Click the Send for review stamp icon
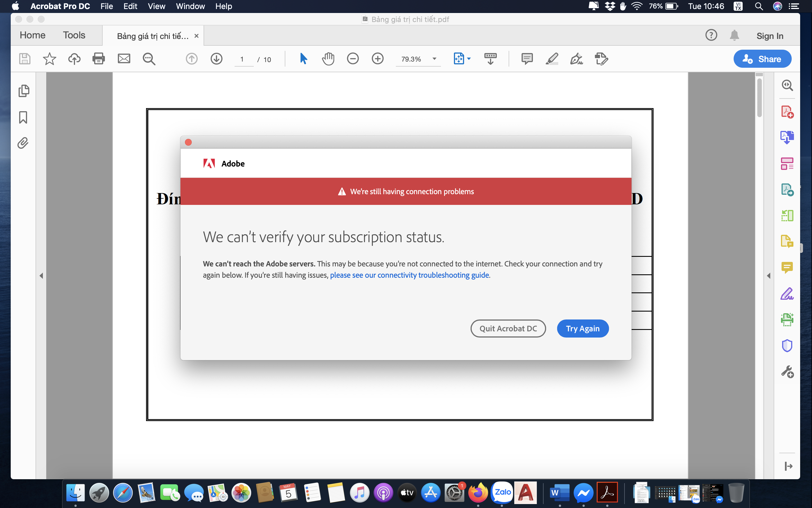This screenshot has width=812, height=508. (601, 59)
